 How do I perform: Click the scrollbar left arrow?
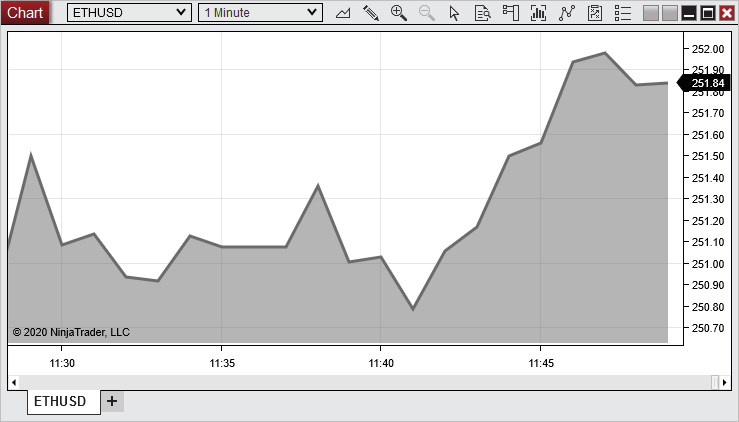click(x=14, y=382)
